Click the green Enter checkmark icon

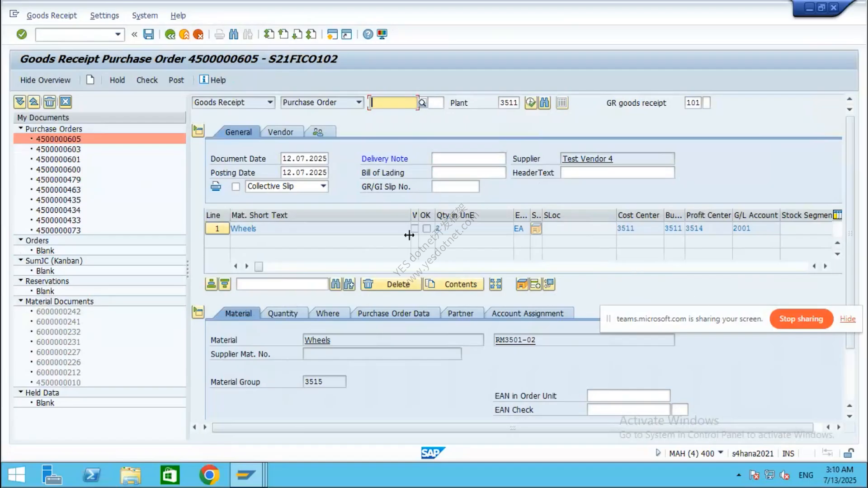pos(22,34)
